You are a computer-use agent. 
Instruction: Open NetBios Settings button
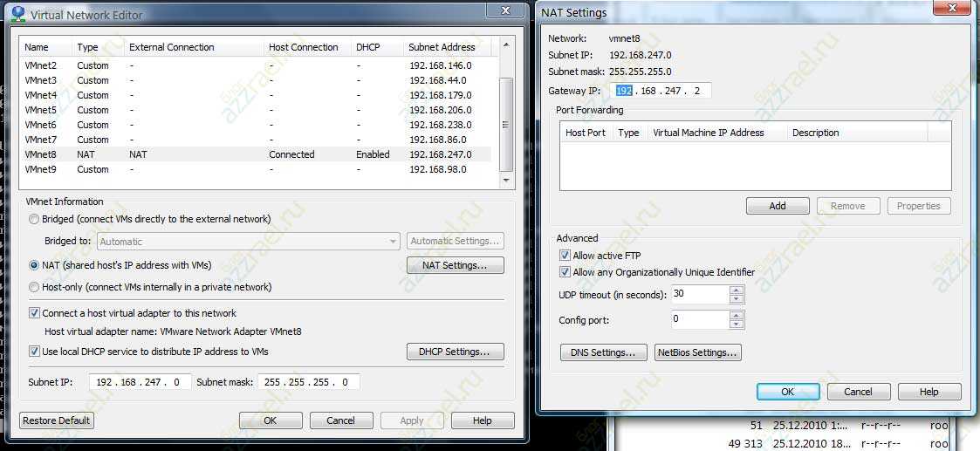(697, 352)
